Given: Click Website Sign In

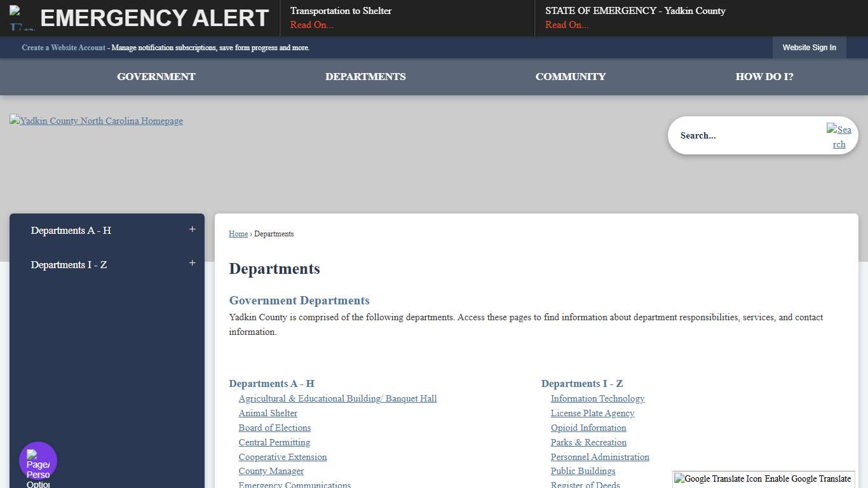Looking at the screenshot, I should point(809,47).
